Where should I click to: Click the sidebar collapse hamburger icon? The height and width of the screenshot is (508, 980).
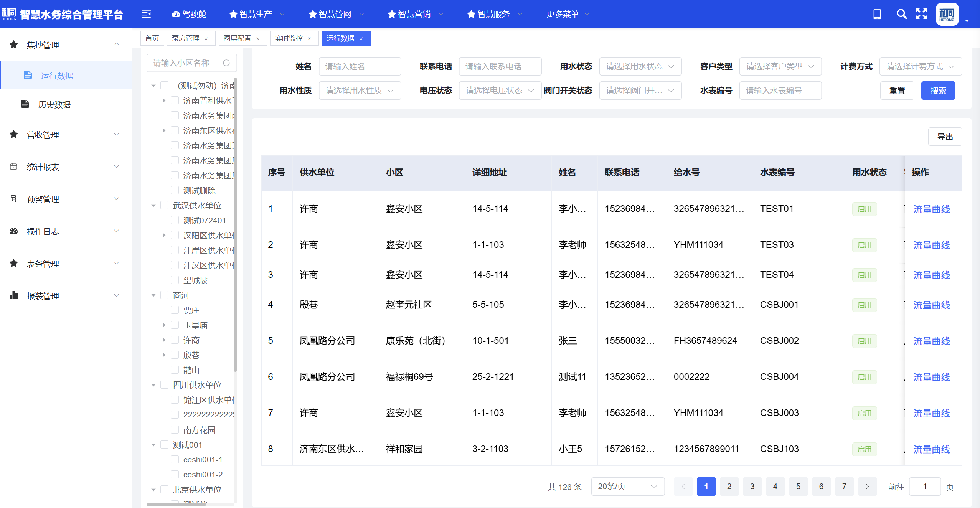click(146, 14)
